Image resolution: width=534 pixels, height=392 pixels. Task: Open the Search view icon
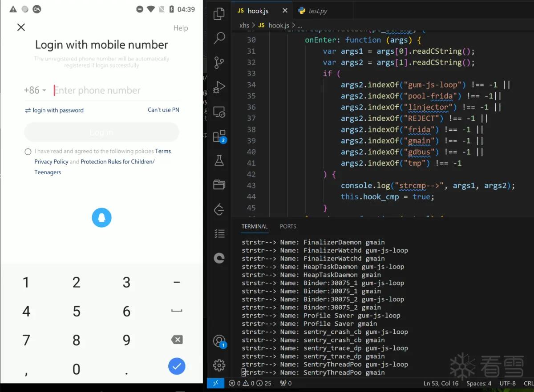219,38
